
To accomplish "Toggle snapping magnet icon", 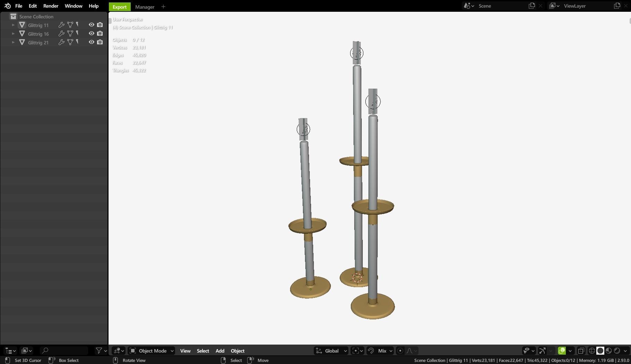I will click(x=371, y=350).
